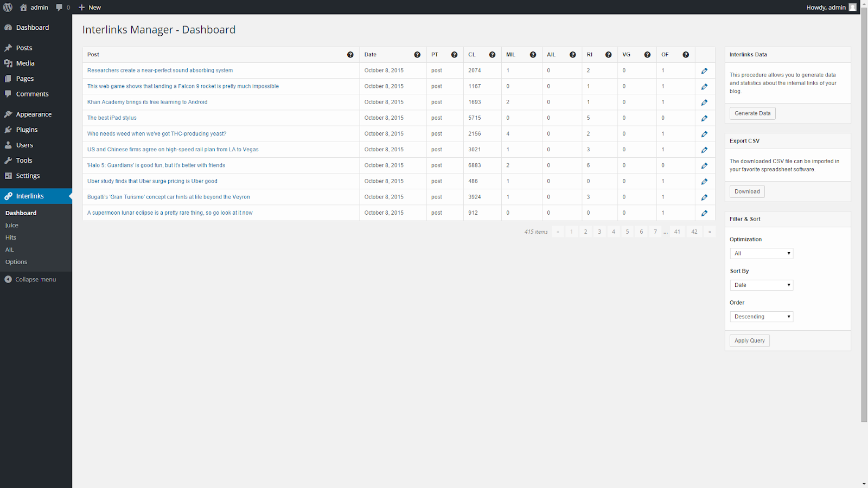Edit the 'Halo 5: Guardians' post
This screenshot has height=488, width=868.
tap(704, 166)
